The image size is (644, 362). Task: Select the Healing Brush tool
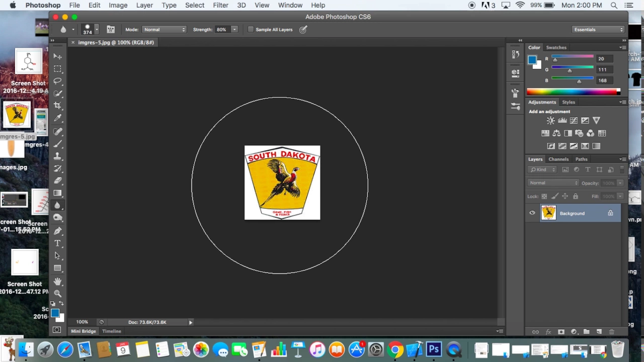click(x=57, y=132)
